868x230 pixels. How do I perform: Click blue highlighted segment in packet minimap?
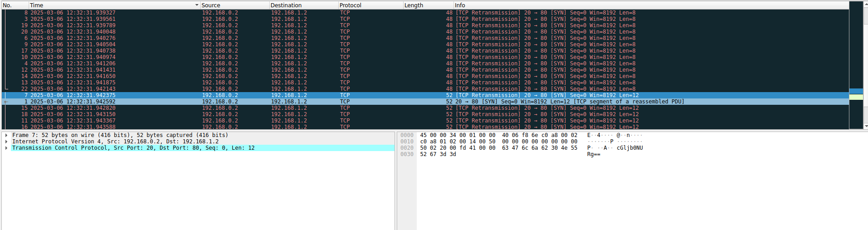point(856,91)
